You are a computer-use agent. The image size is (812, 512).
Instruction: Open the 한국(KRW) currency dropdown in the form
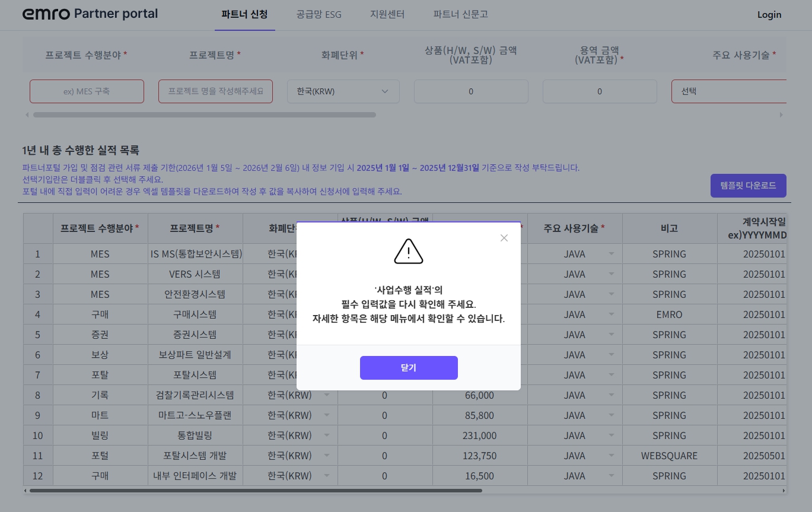(343, 91)
